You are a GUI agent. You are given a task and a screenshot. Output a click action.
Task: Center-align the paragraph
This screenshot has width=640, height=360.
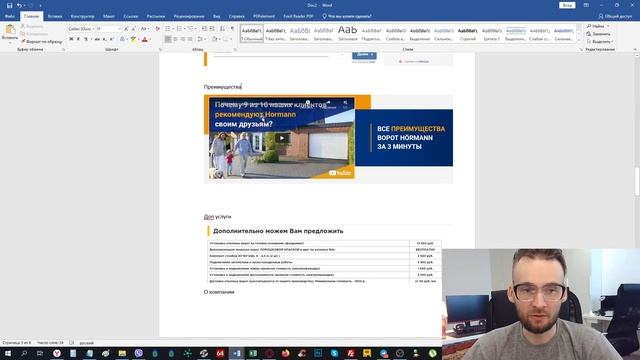tap(176, 39)
